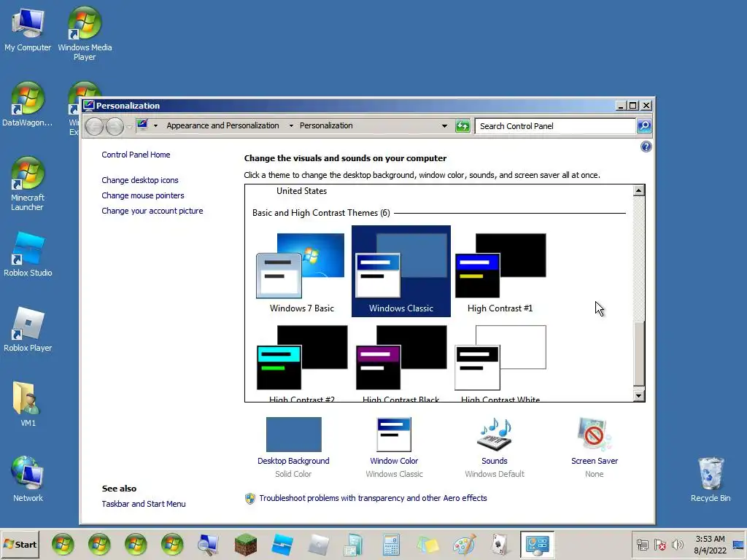Click the volume speaker tray icon

coord(678,545)
